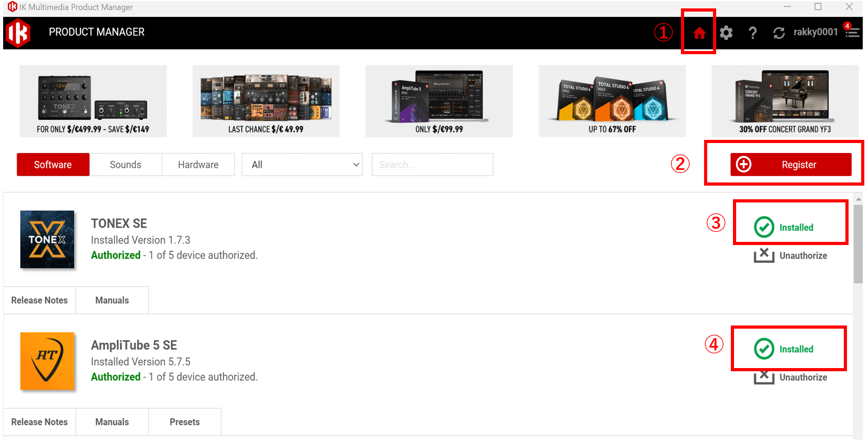The height and width of the screenshot is (448, 868).
Task: Click the TONEX SE product icon
Action: click(x=47, y=239)
